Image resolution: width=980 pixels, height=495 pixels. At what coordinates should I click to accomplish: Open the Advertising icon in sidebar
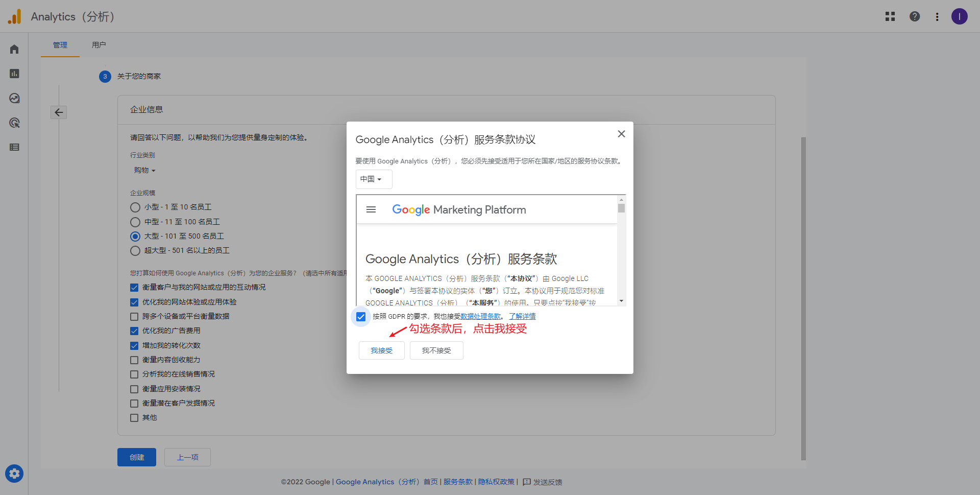point(14,123)
